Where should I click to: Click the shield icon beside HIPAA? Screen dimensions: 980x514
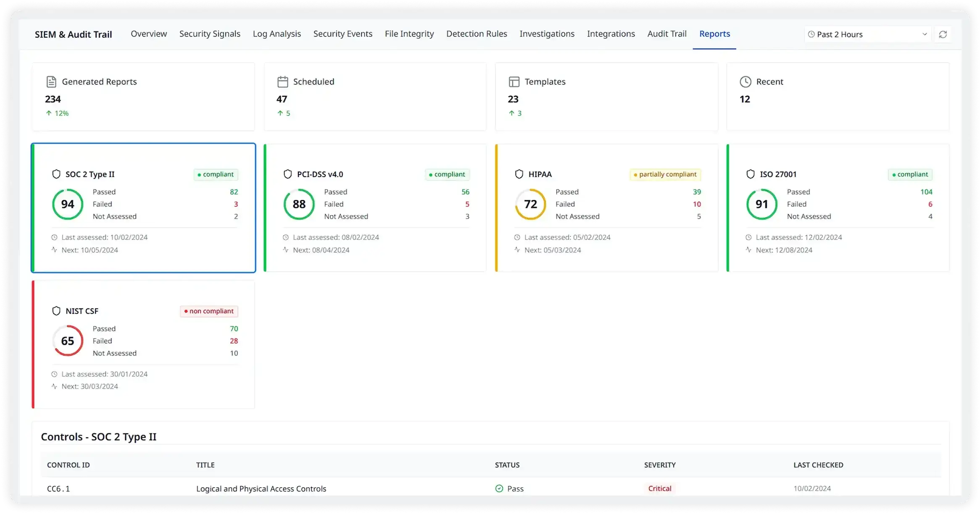[x=519, y=174]
